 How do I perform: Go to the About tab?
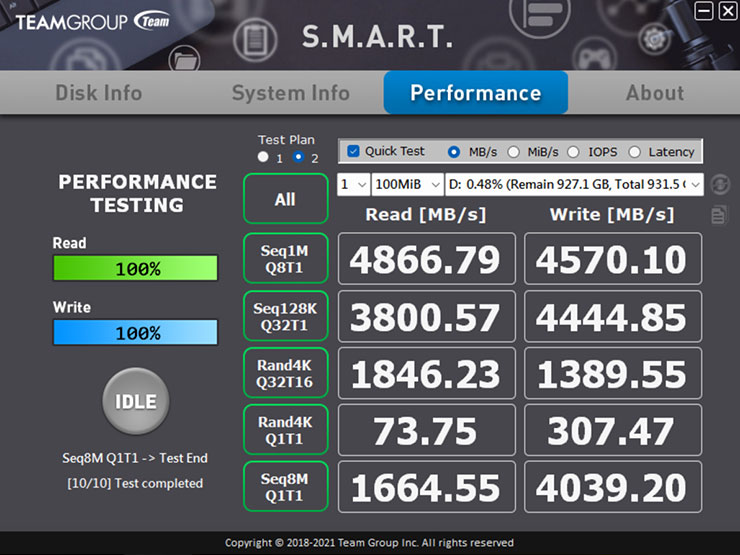click(x=654, y=93)
